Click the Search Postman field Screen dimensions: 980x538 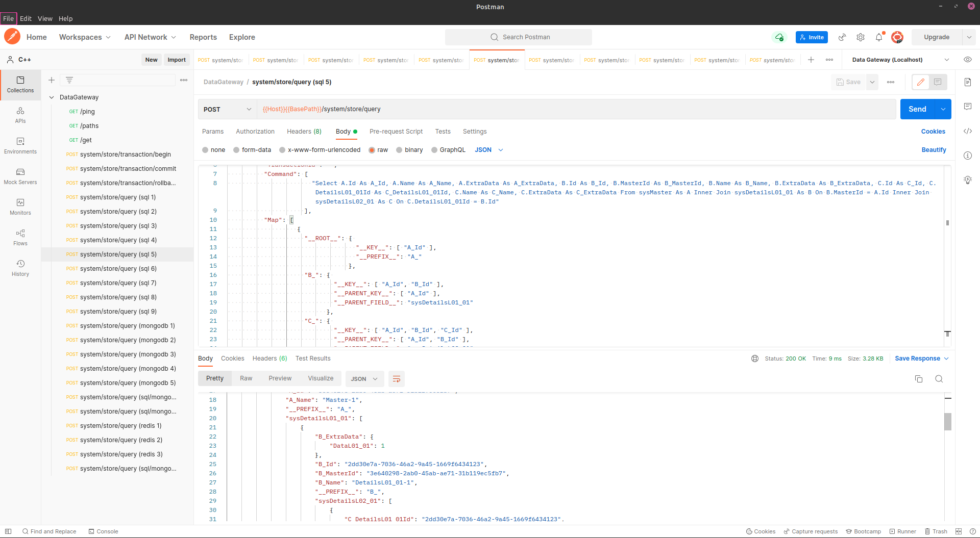tap(519, 37)
